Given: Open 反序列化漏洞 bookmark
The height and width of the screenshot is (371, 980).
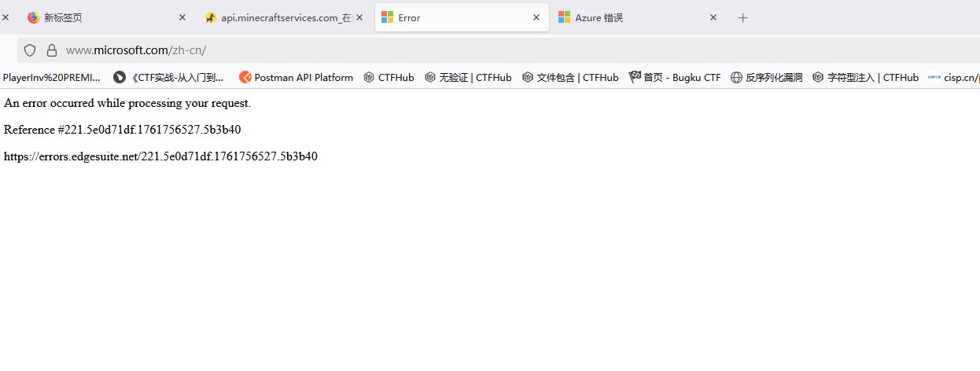Looking at the screenshot, I should pos(766,77).
